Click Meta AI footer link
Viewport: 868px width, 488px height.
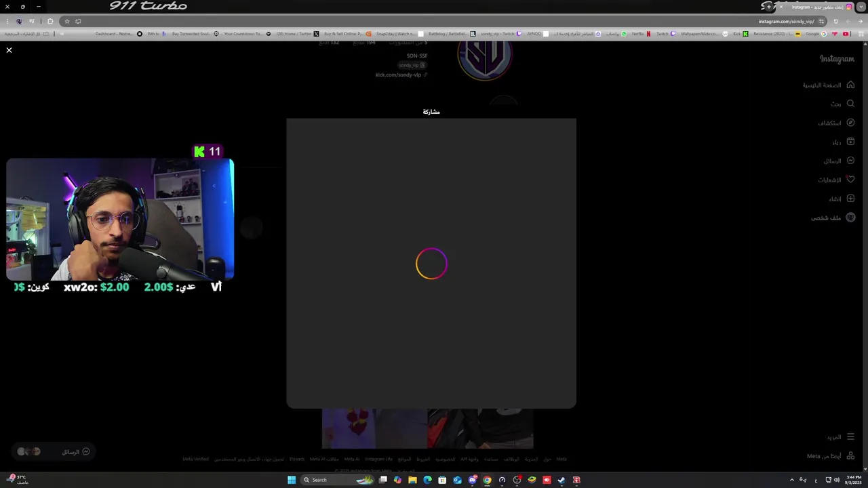click(x=351, y=459)
